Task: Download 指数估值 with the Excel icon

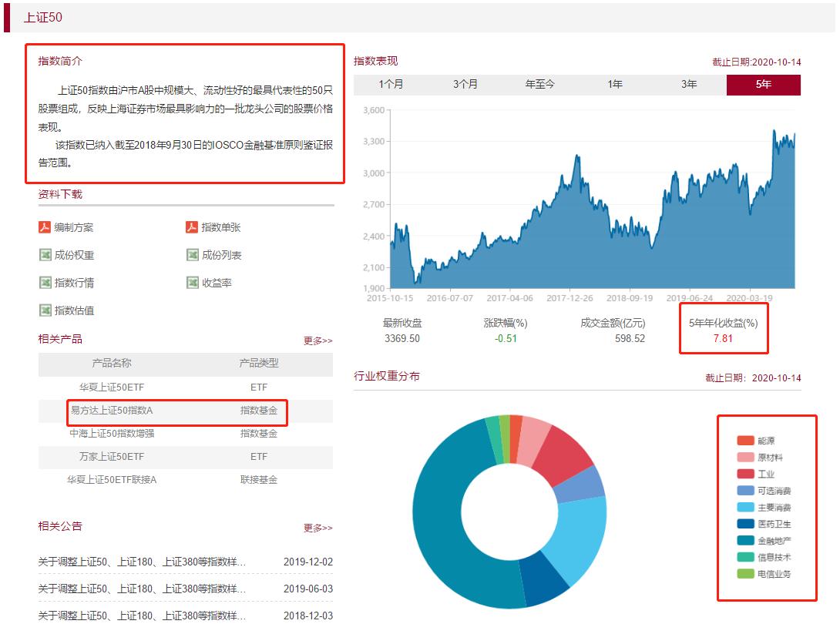Action: [44, 310]
